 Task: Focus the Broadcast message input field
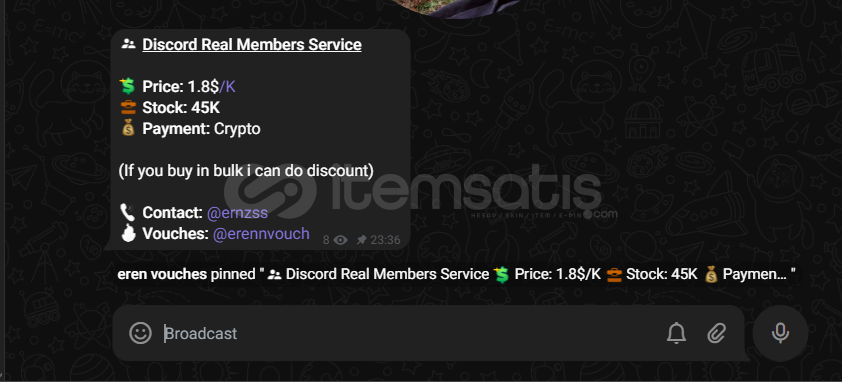408,334
